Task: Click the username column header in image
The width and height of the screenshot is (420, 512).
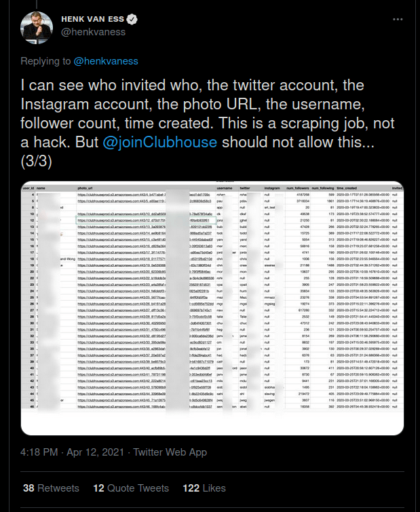Action: click(x=225, y=188)
